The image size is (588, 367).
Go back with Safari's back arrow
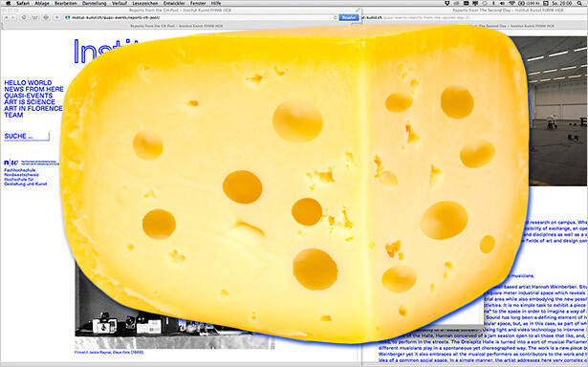6,17
